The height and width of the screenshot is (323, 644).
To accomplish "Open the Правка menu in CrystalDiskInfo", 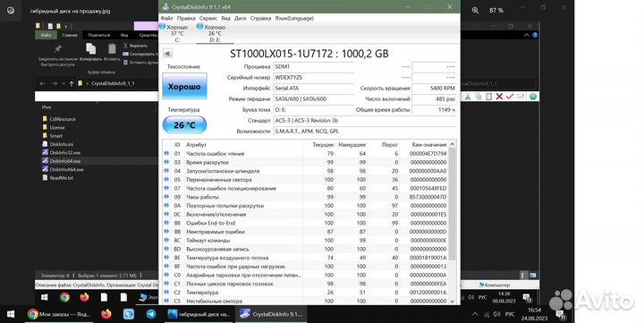I will point(186,18).
